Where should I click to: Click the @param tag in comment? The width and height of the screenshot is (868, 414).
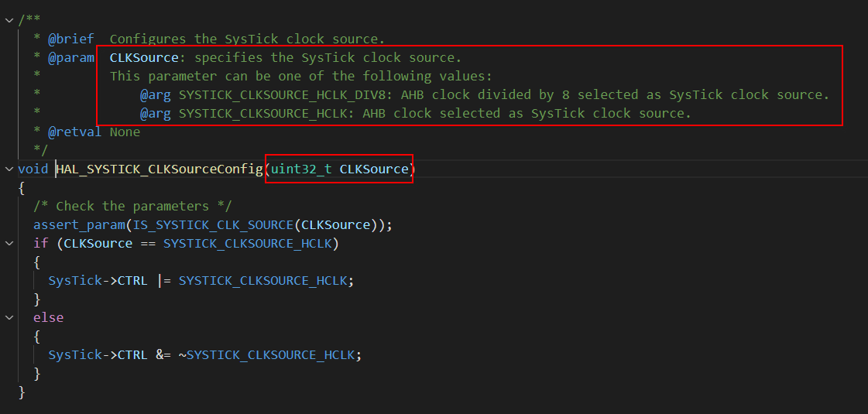[71, 57]
